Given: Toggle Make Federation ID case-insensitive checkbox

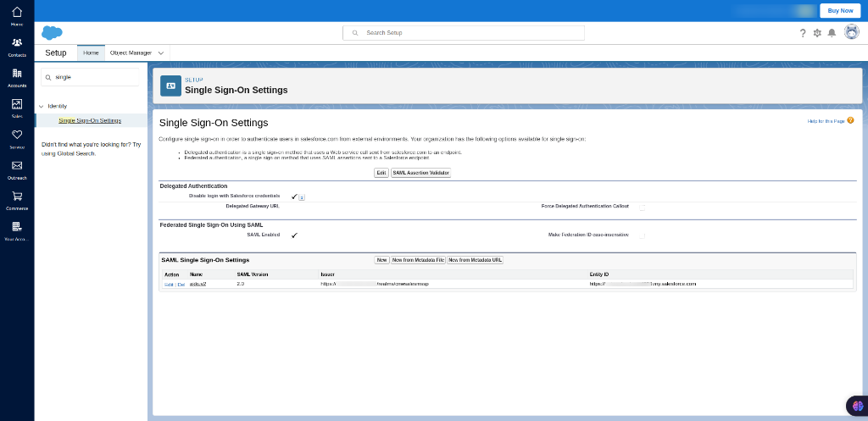Looking at the screenshot, I should 643,235.
